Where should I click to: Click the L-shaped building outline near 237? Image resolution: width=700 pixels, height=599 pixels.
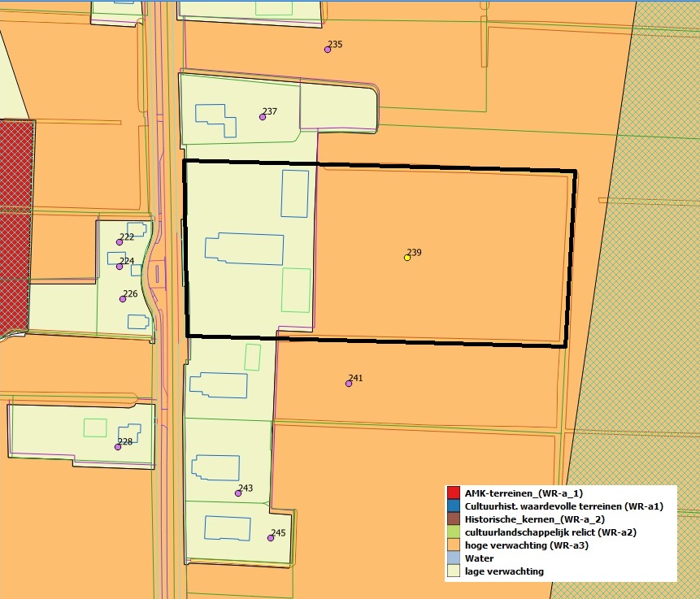coord(215,120)
